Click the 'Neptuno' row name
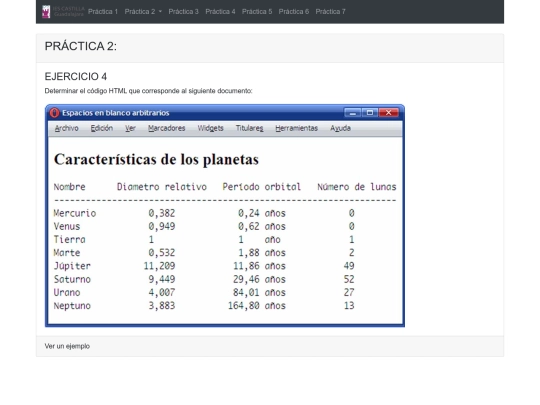Screen dimensions: 540x405 tap(72, 305)
